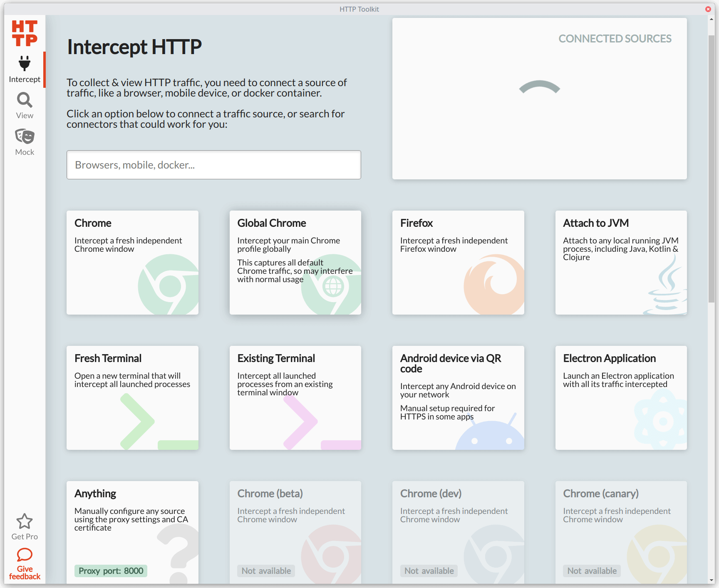Open the Intercept tab plug icon

(25, 63)
